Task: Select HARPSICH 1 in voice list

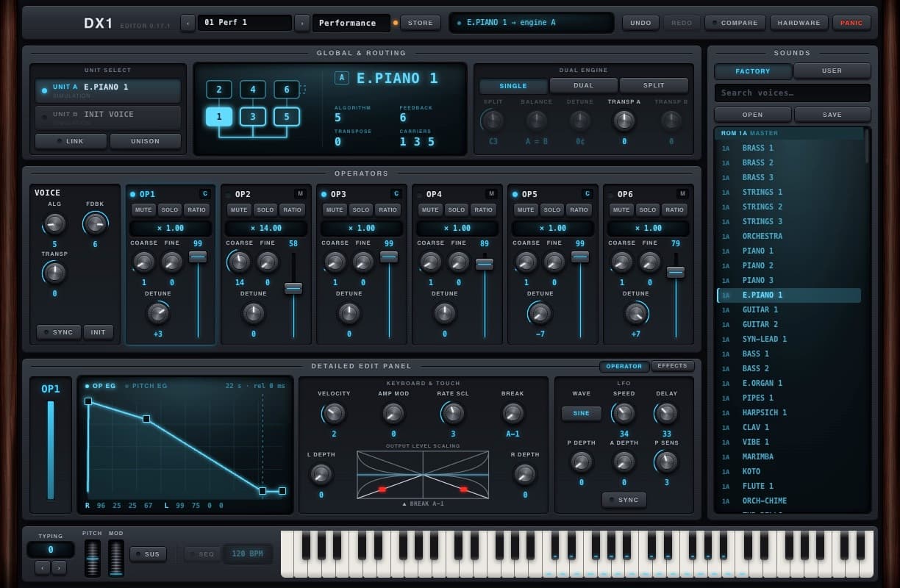Action: (x=789, y=412)
